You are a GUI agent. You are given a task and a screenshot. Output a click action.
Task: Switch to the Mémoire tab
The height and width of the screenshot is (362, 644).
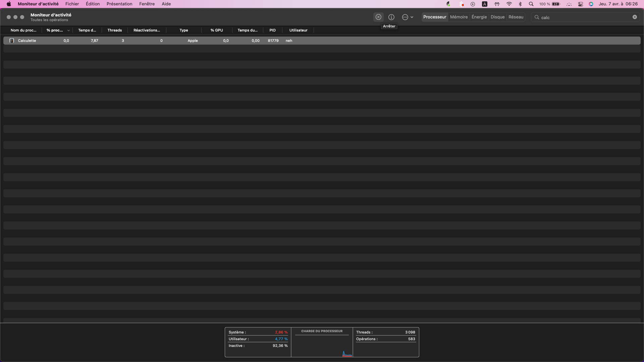[459, 17]
